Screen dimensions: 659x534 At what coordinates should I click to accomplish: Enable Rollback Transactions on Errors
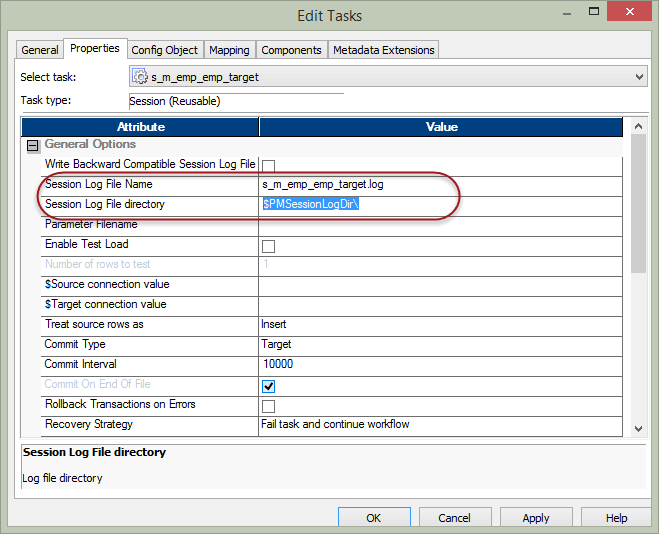point(269,406)
